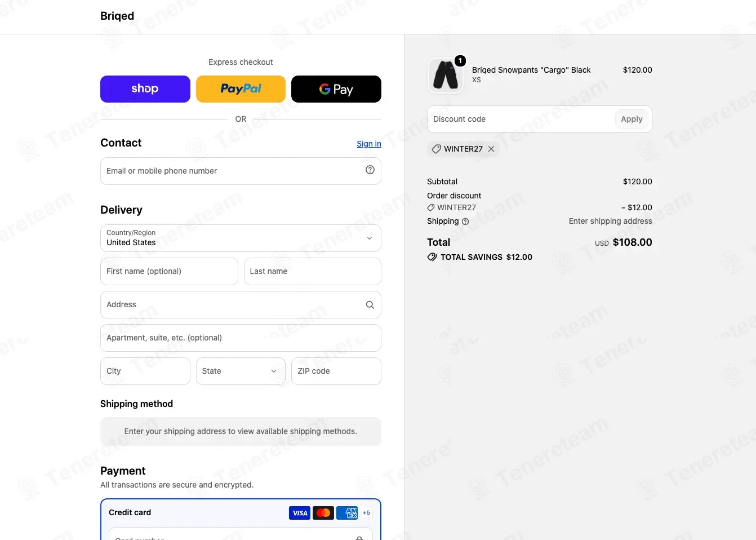Choose PayPal express checkout
The width and height of the screenshot is (756, 540).
(241, 89)
